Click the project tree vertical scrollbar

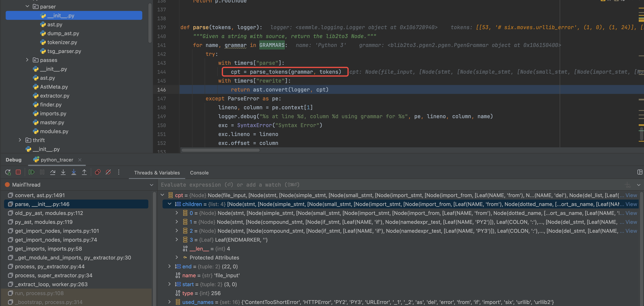click(150, 23)
